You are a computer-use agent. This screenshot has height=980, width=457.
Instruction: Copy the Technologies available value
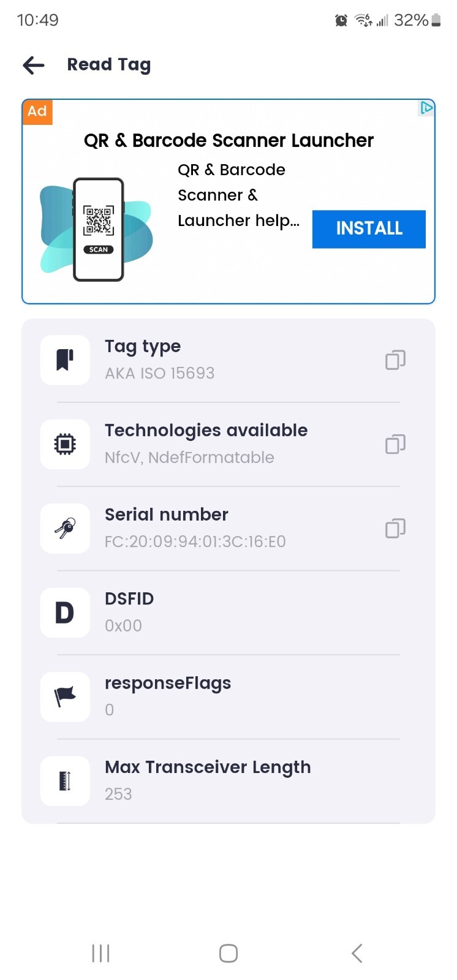[x=395, y=444]
